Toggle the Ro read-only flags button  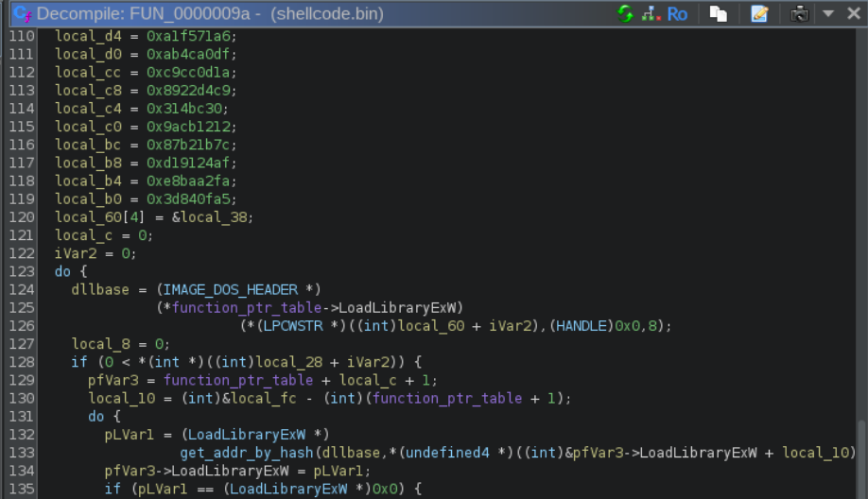(677, 13)
